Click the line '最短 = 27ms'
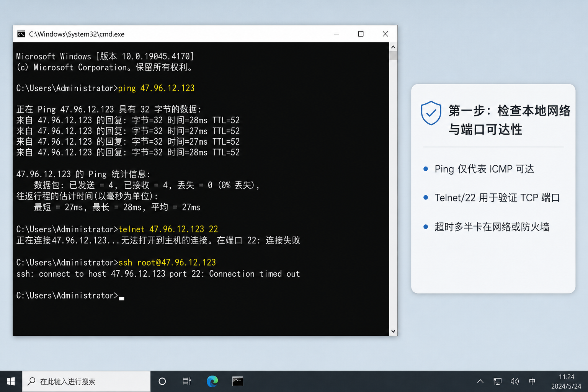The image size is (588, 392). click(x=117, y=207)
